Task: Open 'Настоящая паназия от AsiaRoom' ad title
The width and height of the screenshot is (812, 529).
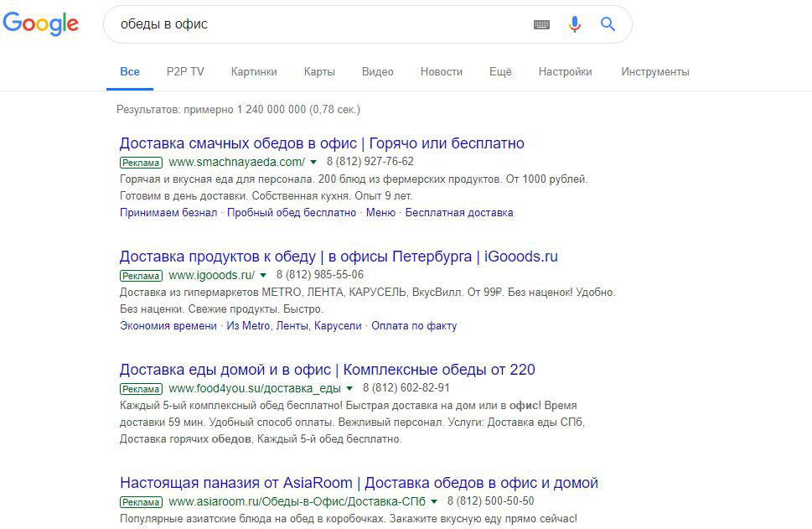Action: click(359, 483)
